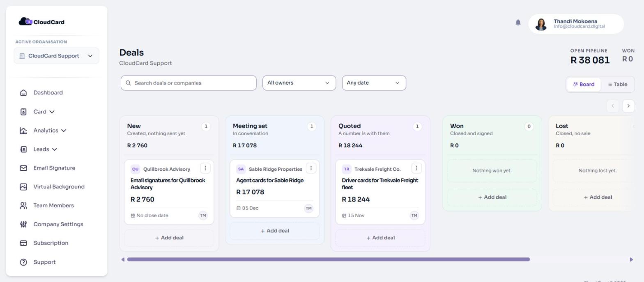The width and height of the screenshot is (644, 282).
Task: Add deal in the Meeting set column
Action: click(275, 231)
